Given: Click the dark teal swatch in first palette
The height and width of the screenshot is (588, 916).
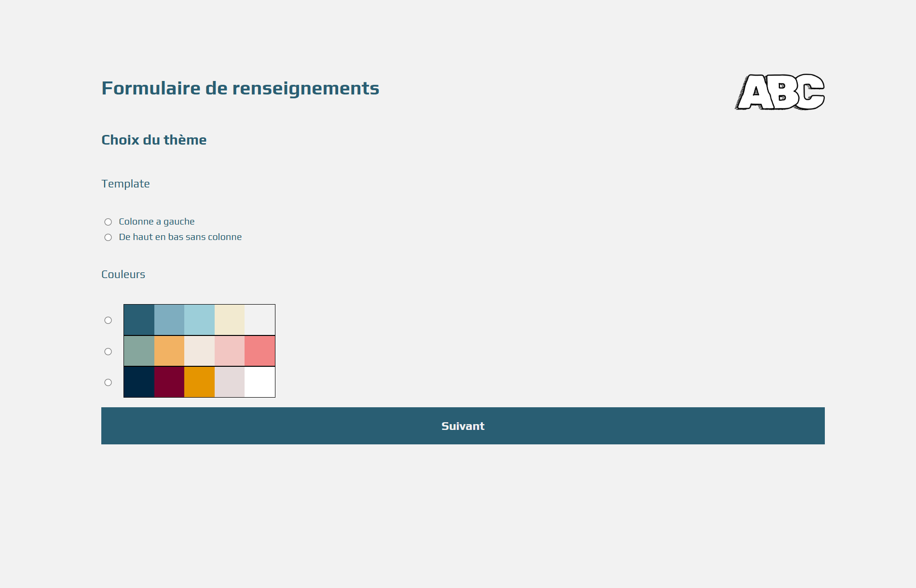Looking at the screenshot, I should point(139,320).
